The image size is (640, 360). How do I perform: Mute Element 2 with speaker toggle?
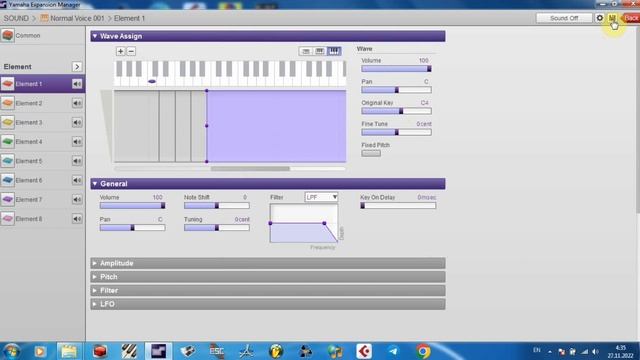[x=77, y=103]
